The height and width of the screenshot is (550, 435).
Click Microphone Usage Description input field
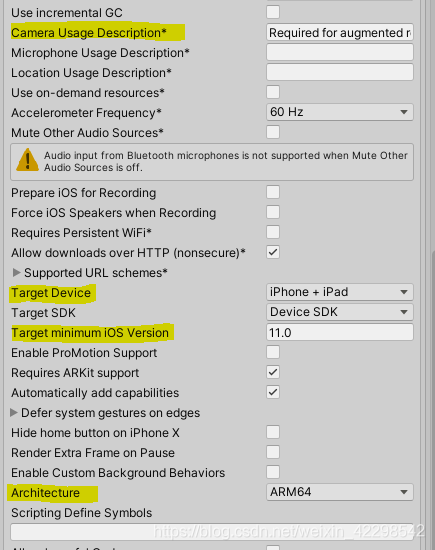click(340, 52)
